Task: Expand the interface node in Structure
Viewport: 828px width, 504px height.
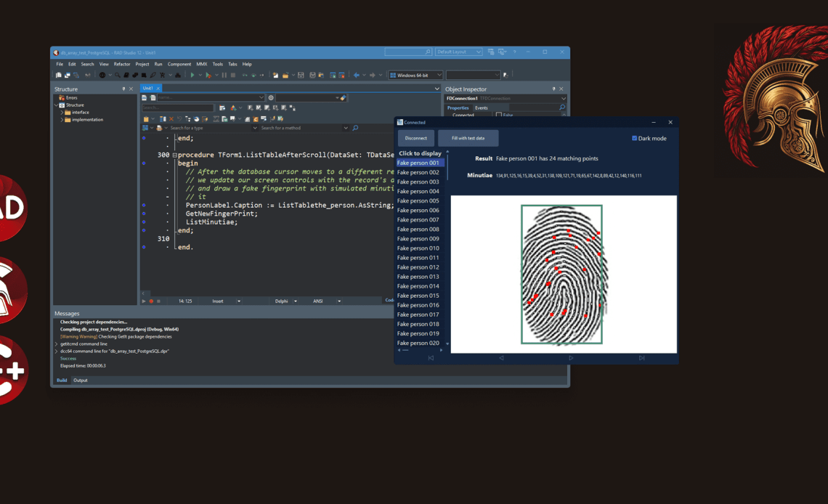Action: 62,113
